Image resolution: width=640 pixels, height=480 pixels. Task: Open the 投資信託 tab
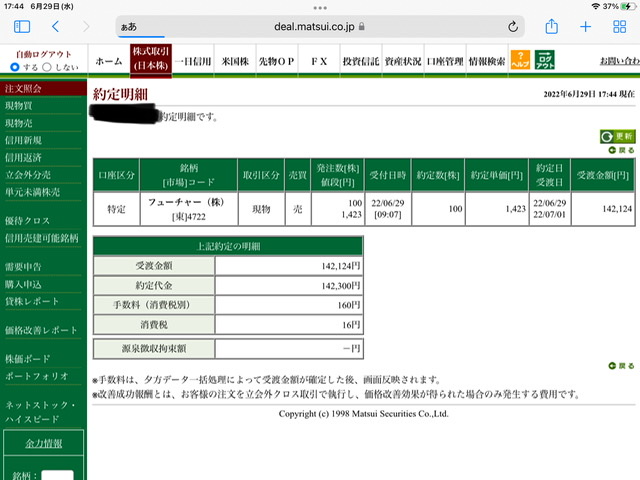pyautogui.click(x=361, y=61)
